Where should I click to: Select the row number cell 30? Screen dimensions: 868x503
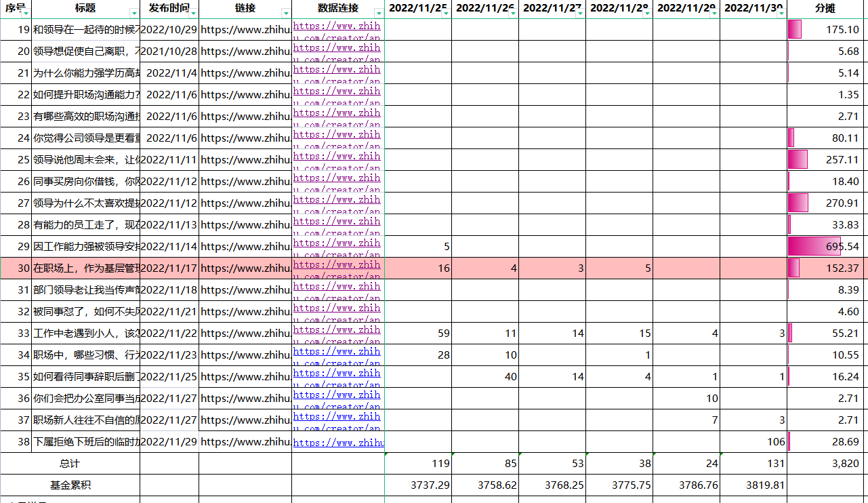(16, 268)
